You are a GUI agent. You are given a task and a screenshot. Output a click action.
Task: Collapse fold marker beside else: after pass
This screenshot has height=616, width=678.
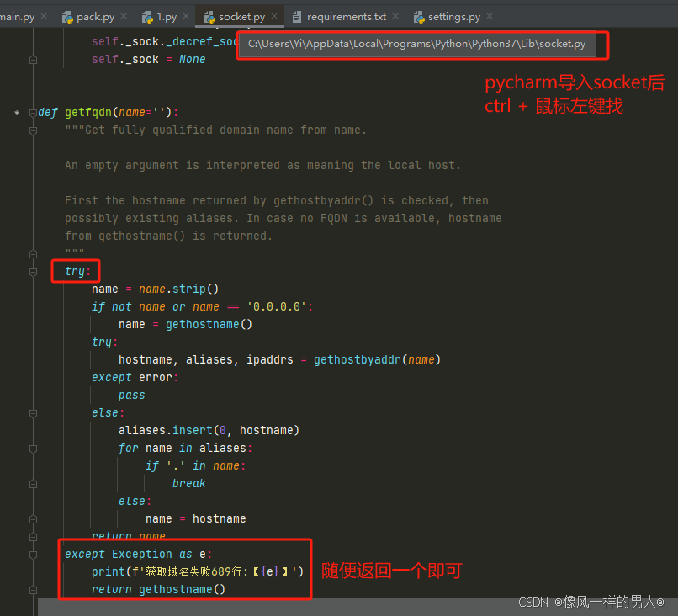click(33, 413)
